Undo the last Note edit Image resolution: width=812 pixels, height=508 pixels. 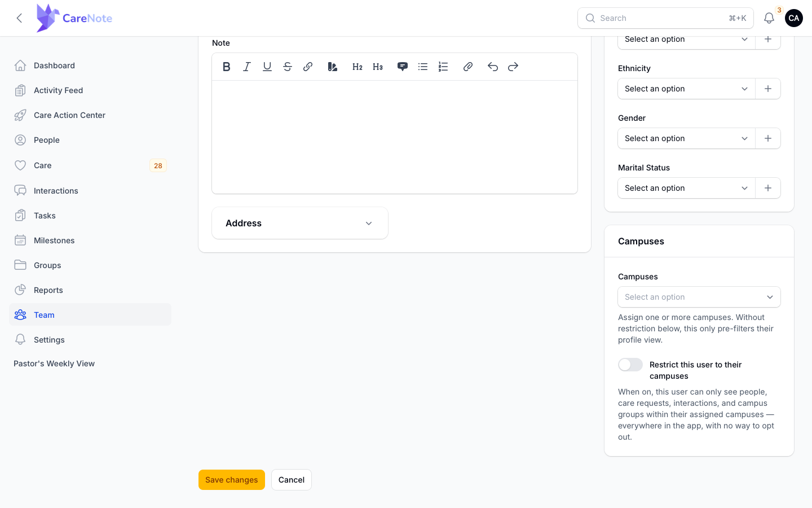coord(493,67)
